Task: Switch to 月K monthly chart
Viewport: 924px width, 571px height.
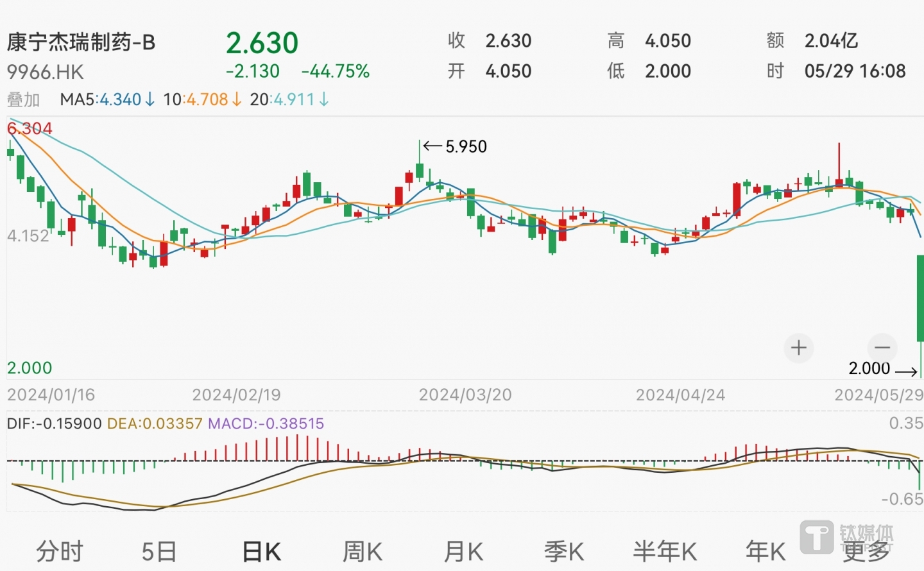Action: pos(463,551)
